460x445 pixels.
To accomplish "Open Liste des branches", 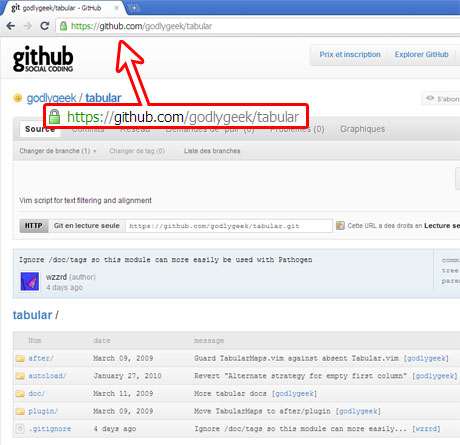I will (212, 151).
